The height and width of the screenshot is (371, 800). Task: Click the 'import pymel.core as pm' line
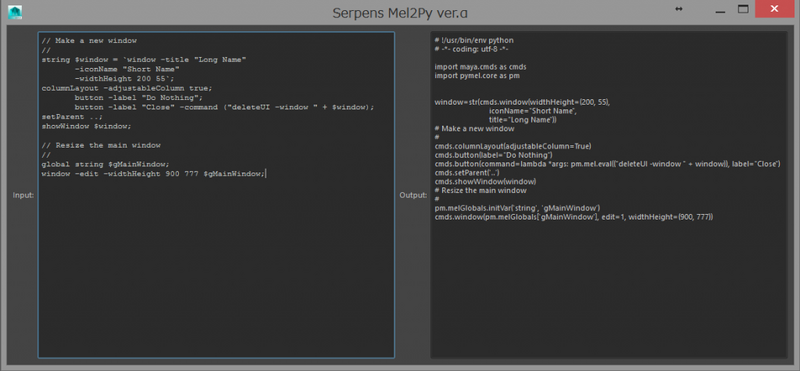coord(477,76)
